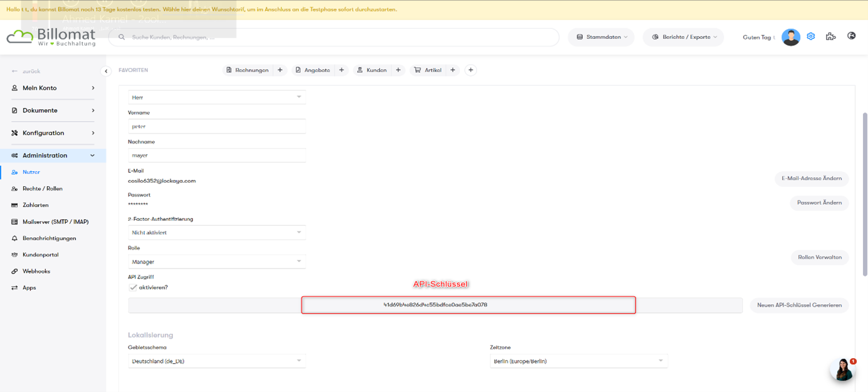Click the settings gear icon in header

pyautogui.click(x=810, y=36)
